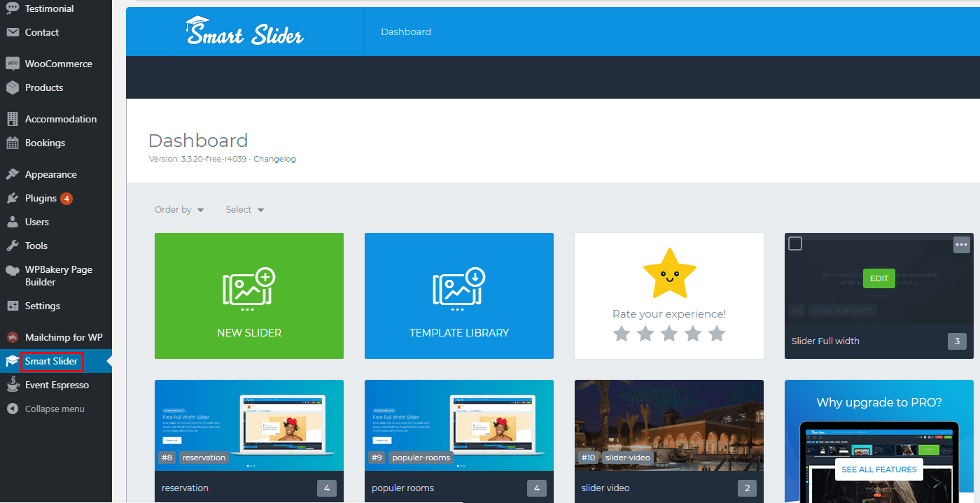The image size is (980, 503).
Task: Open the slider video thumbnail
Action: coord(668,425)
